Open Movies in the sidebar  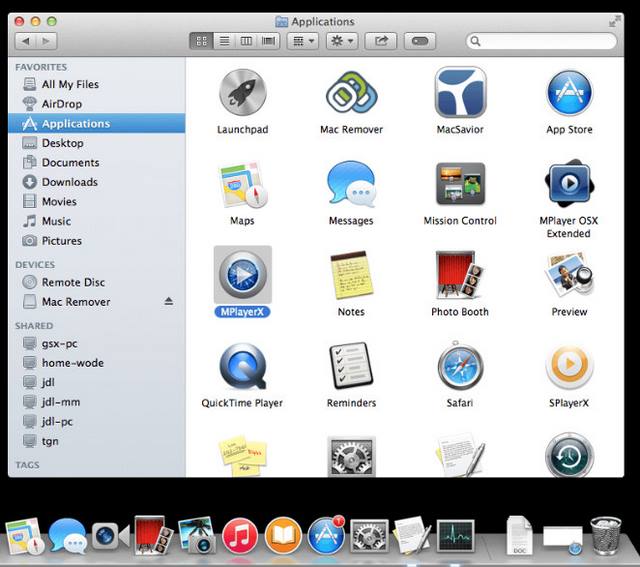pos(96,202)
